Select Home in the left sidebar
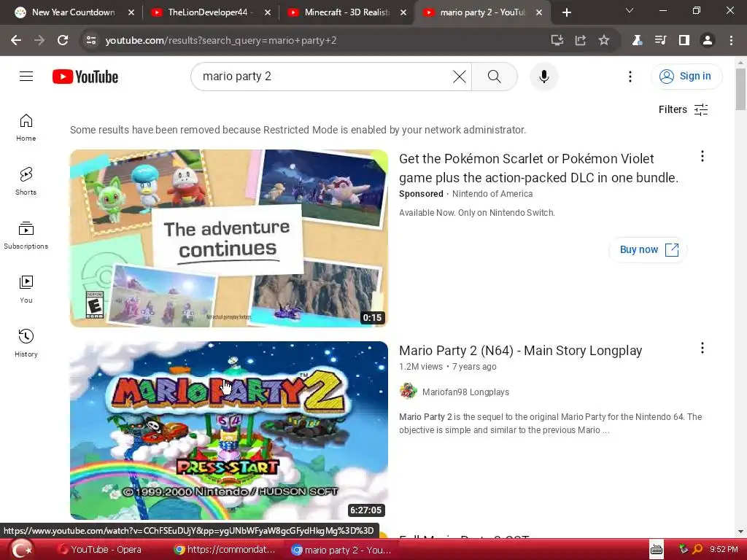This screenshot has height=560, width=747. (x=26, y=128)
